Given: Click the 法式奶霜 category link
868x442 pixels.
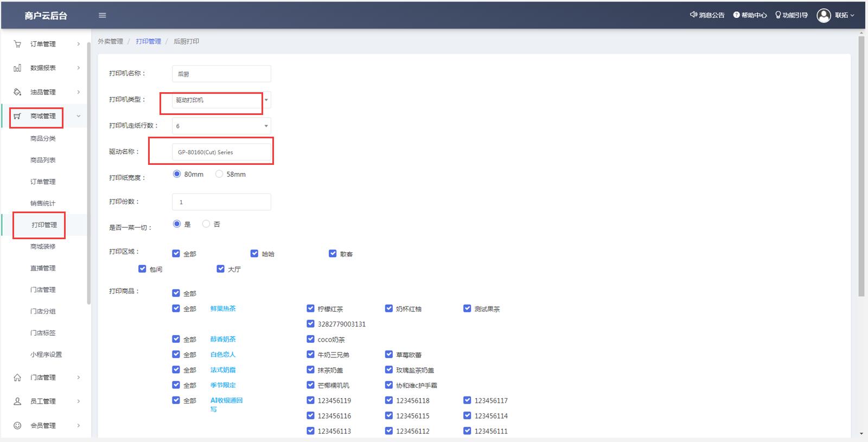Looking at the screenshot, I should coord(223,370).
